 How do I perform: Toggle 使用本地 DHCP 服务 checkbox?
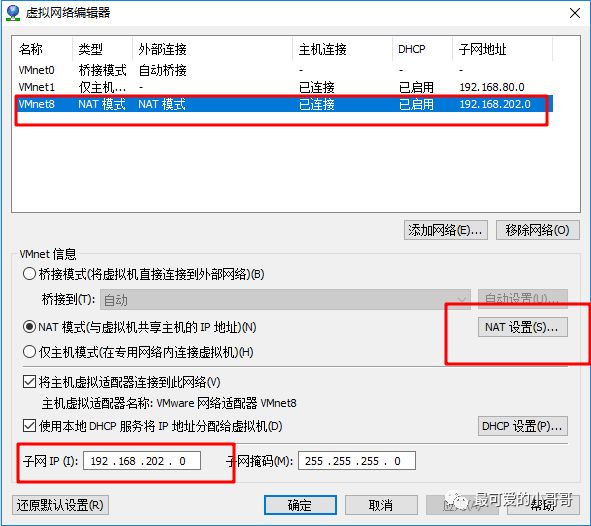coord(29,426)
